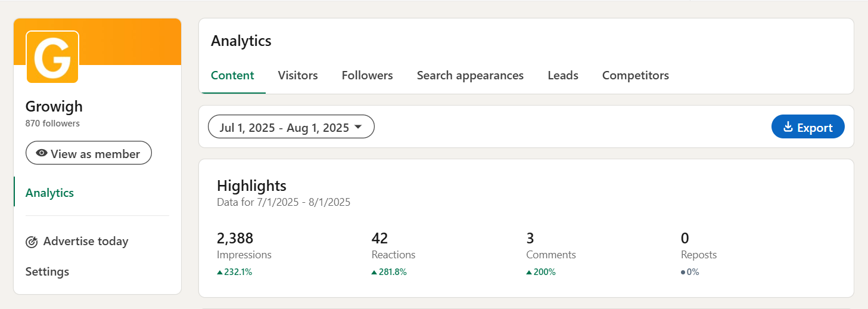
Task: Click the gray dot indicator under Reposts
Action: tap(683, 272)
